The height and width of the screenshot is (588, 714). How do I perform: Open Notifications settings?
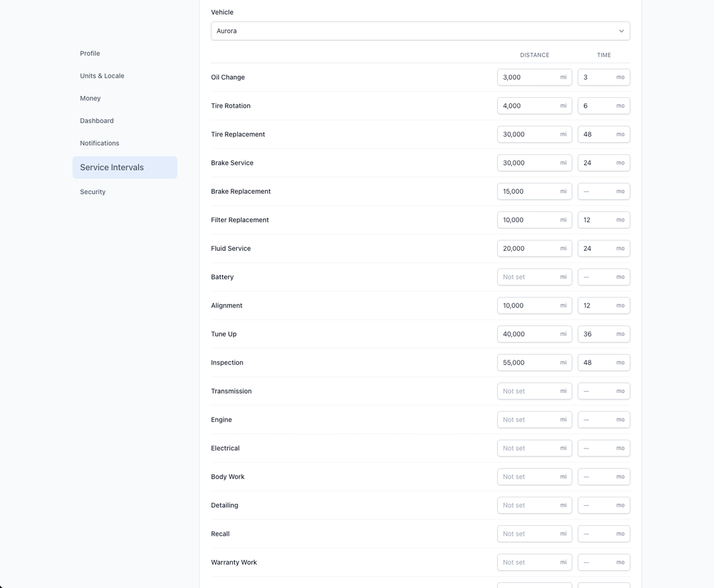(x=100, y=144)
